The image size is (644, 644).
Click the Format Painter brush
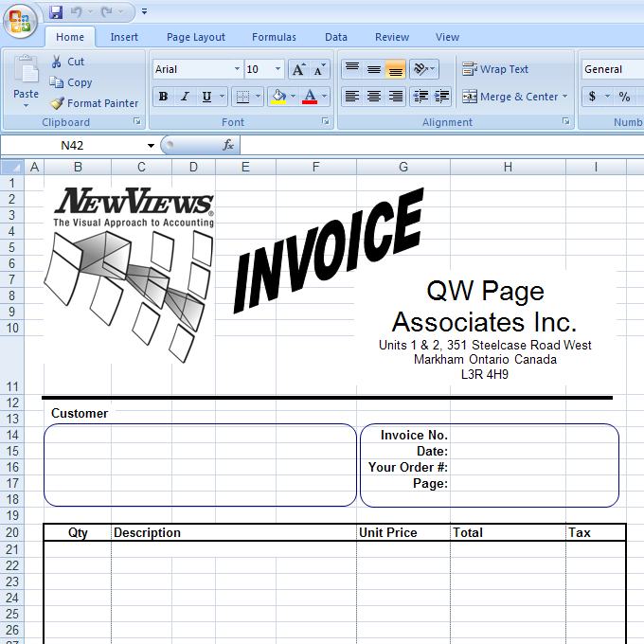(57, 103)
